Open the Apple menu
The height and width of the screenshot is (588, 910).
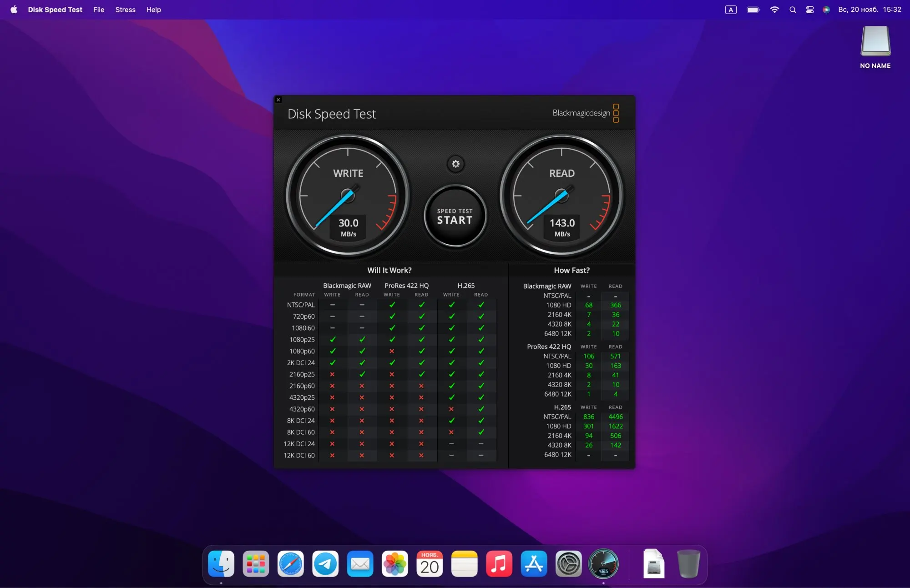pos(14,10)
